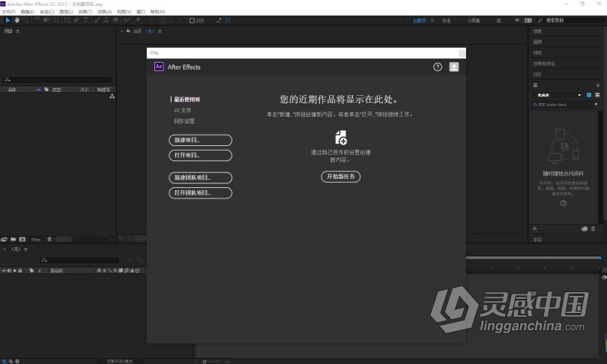Click the 打开团队项目 button
The width and height of the screenshot is (607, 364).
tap(201, 192)
